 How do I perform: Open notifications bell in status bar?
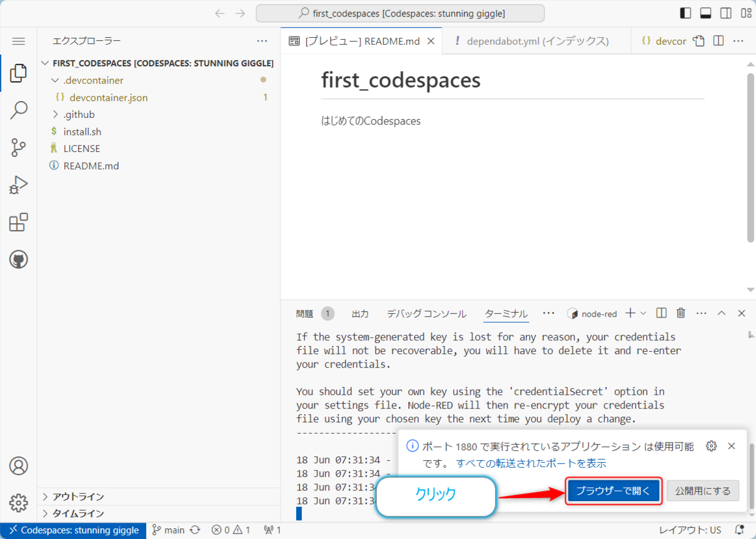(740, 530)
